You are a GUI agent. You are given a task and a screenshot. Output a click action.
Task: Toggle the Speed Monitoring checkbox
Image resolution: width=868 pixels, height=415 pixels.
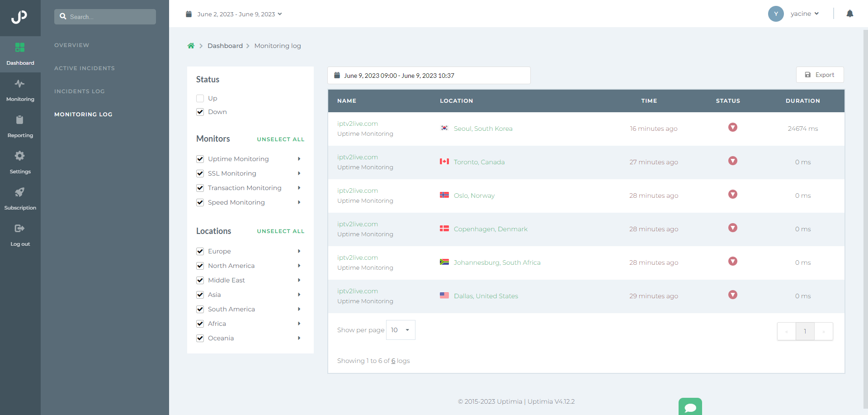[x=200, y=202]
